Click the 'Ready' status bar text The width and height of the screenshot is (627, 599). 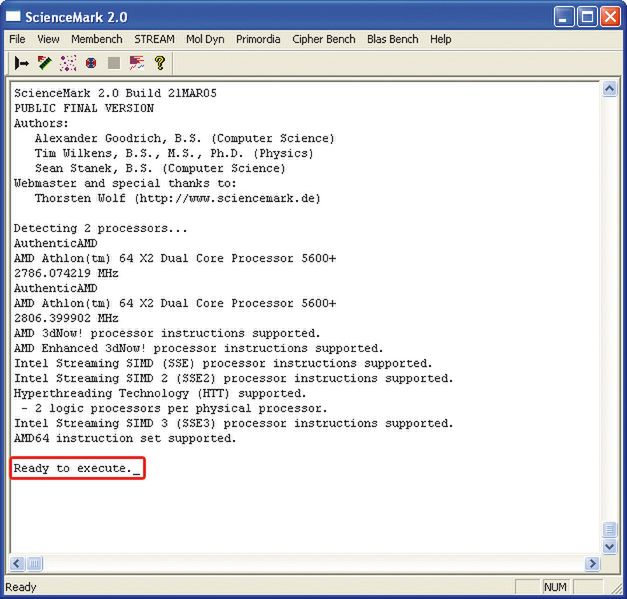pos(21,587)
